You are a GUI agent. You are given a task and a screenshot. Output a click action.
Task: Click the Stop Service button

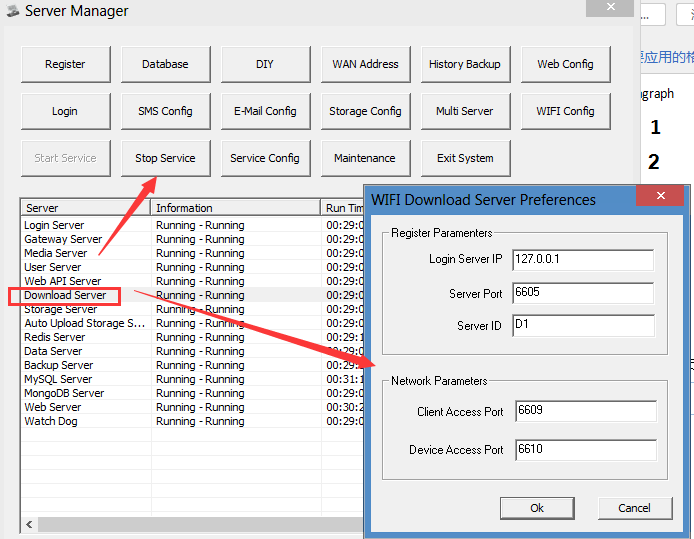166,158
